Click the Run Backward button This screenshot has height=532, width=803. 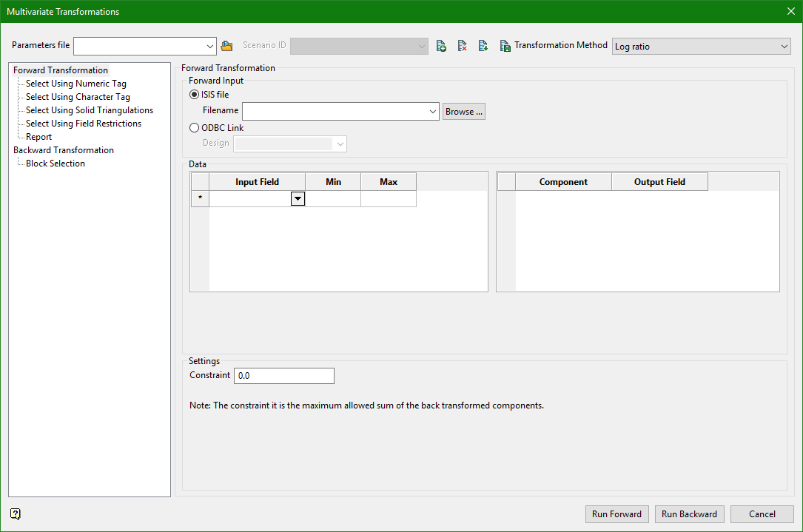pyautogui.click(x=689, y=514)
